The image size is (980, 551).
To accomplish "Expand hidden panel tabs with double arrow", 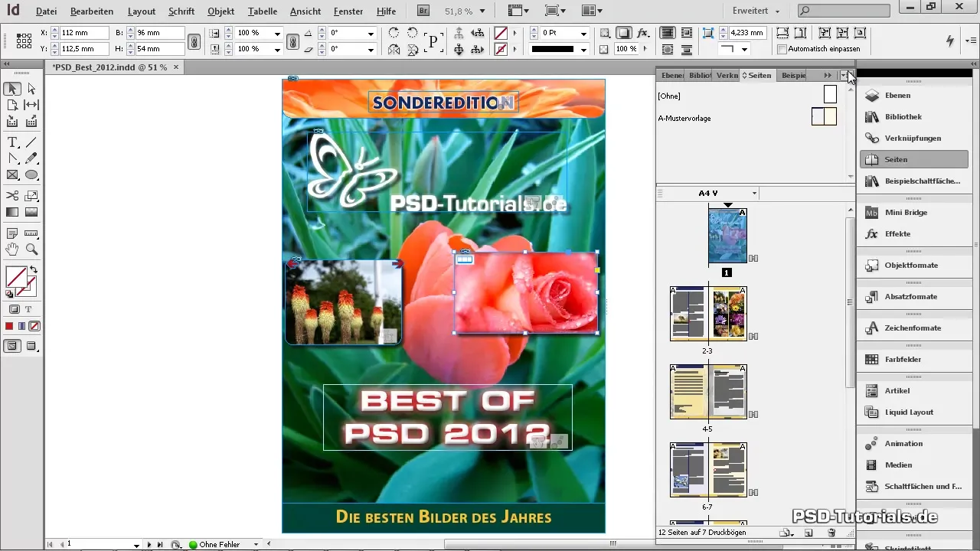I will pos(828,75).
